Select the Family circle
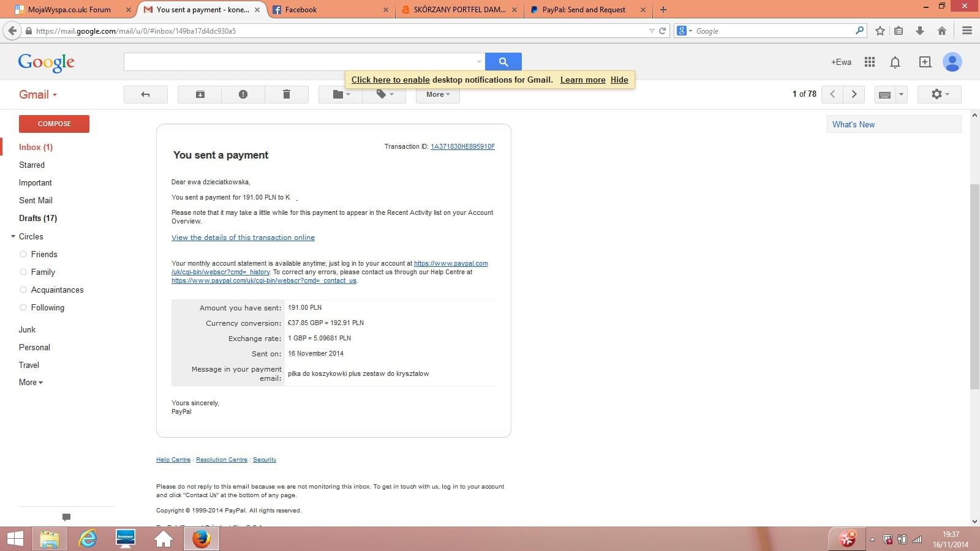Screen dimensions: 980x551 tap(43, 272)
